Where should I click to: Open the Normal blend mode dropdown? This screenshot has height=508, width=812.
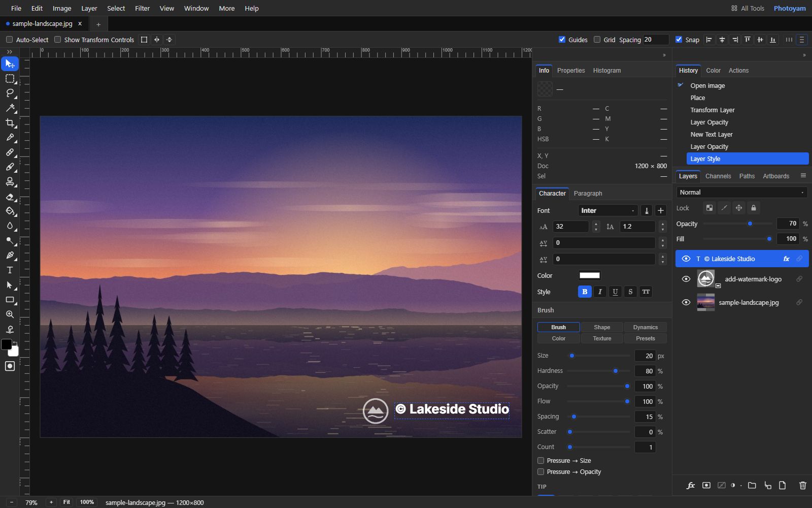741,192
